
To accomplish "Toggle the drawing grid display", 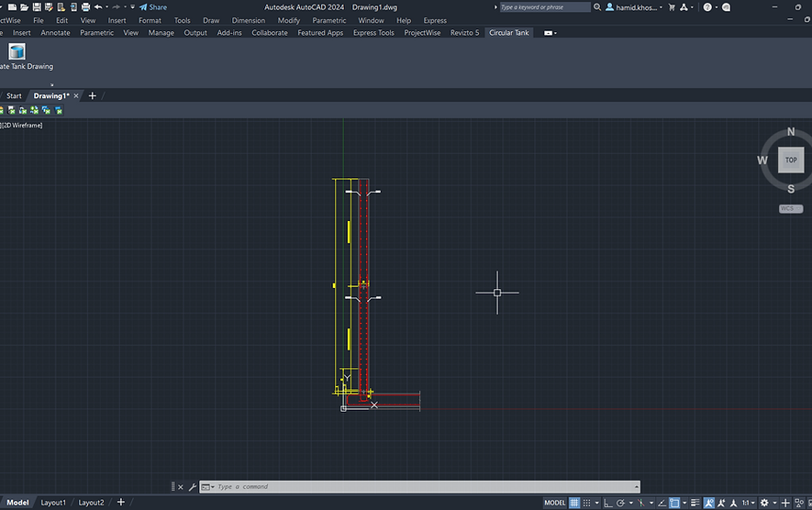I will [574, 503].
